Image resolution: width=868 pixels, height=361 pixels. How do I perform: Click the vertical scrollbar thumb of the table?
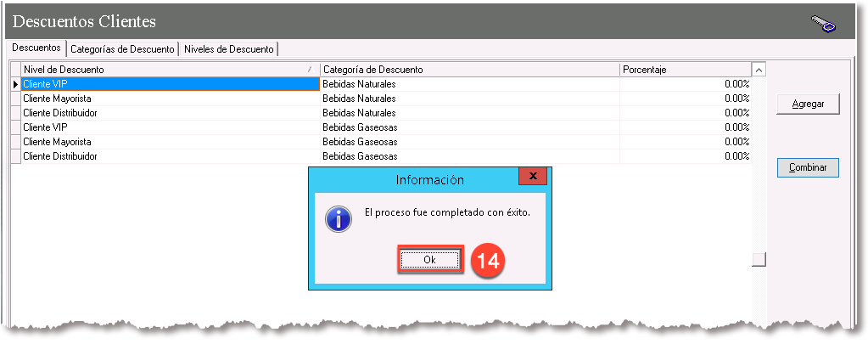(x=759, y=260)
